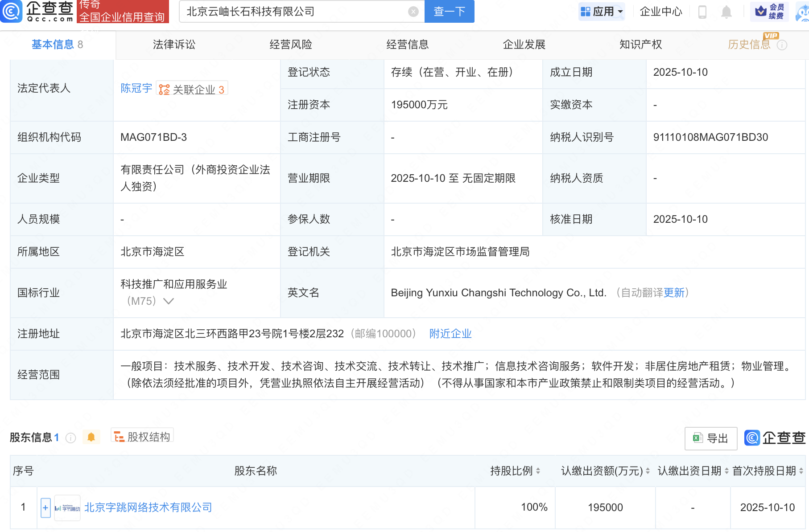Open notifications bell in header
Image resolution: width=809 pixels, height=532 pixels.
click(x=726, y=12)
